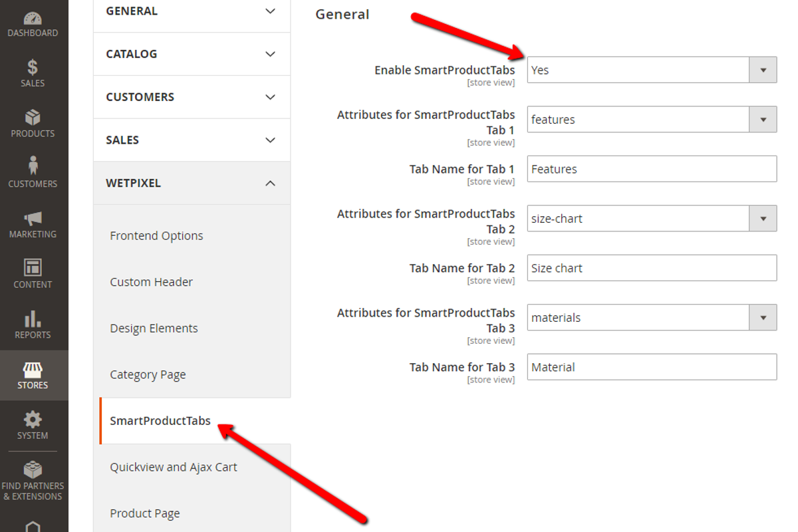
Task: Open Tab 3 attributes dropdown showing materials
Action: tap(652, 317)
